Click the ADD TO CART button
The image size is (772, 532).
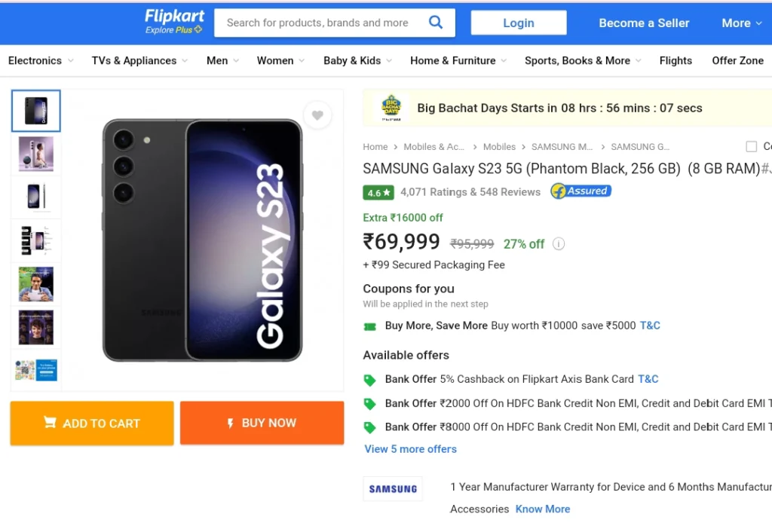point(92,423)
